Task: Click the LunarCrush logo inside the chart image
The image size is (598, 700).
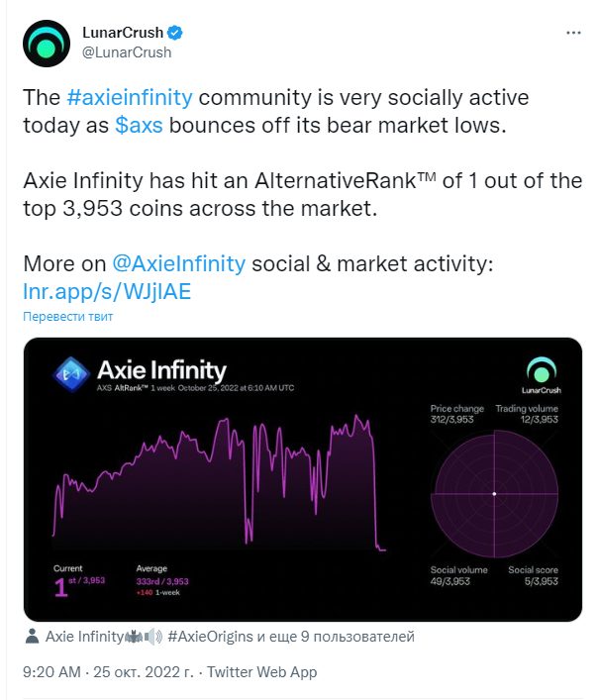Action: (x=542, y=375)
